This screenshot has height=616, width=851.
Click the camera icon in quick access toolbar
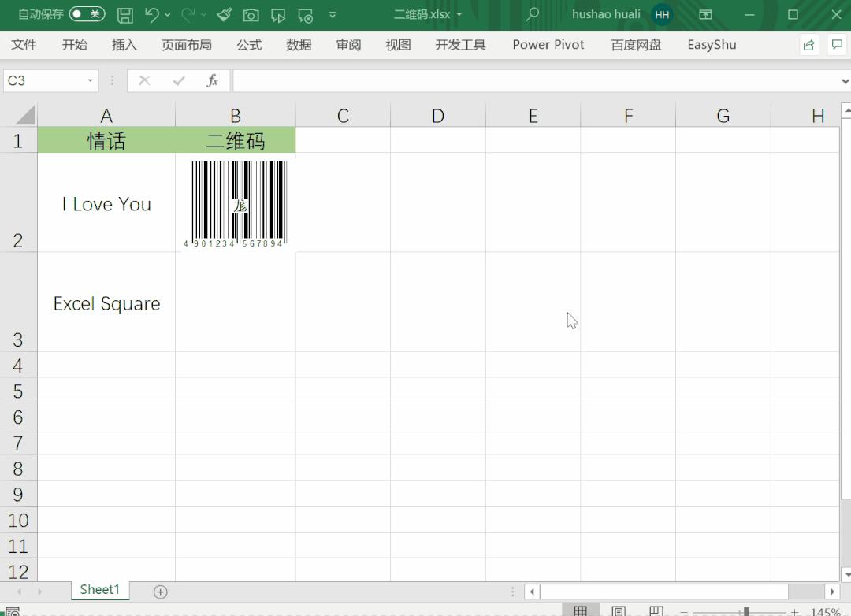point(251,15)
